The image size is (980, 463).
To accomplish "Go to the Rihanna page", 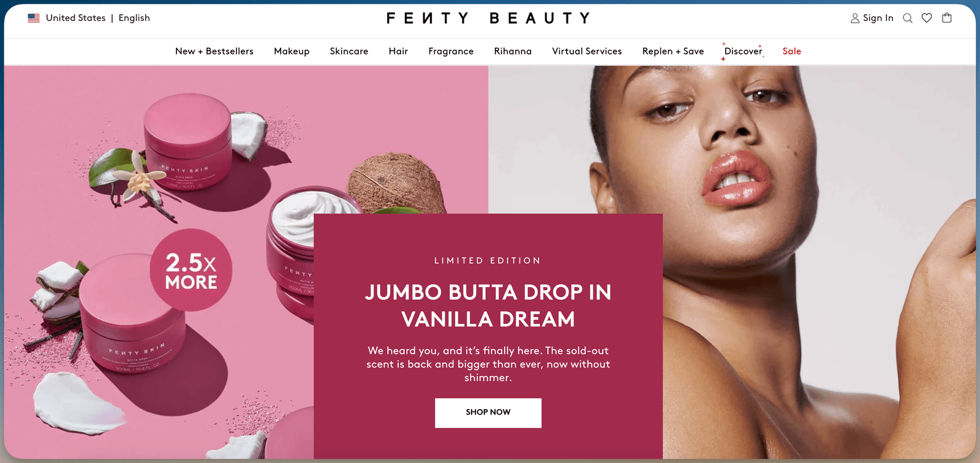I will point(513,51).
